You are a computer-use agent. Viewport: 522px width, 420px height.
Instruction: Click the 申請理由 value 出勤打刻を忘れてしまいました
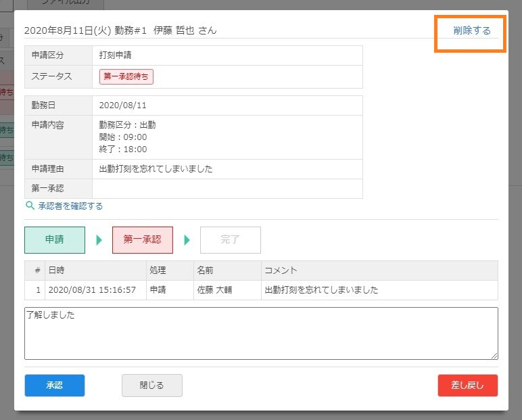[156, 169]
